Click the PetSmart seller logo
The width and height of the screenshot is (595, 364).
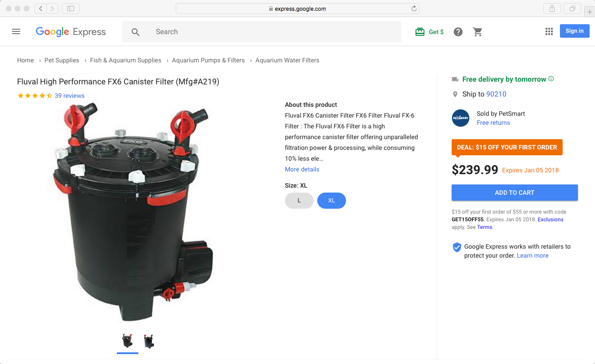tap(461, 118)
